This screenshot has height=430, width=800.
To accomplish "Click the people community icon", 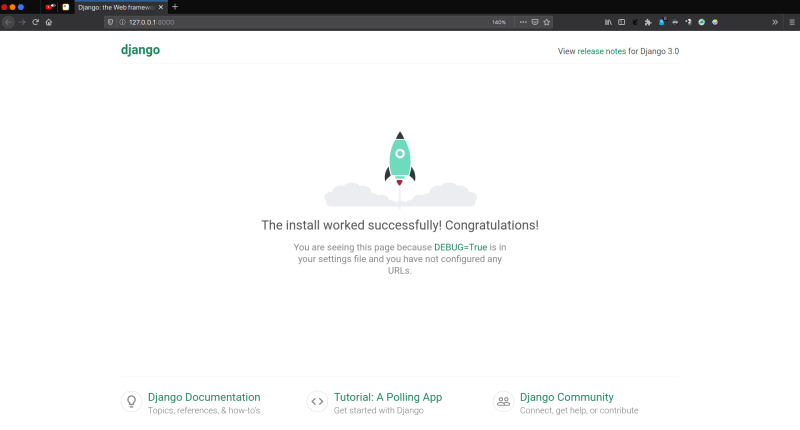I will pos(503,401).
